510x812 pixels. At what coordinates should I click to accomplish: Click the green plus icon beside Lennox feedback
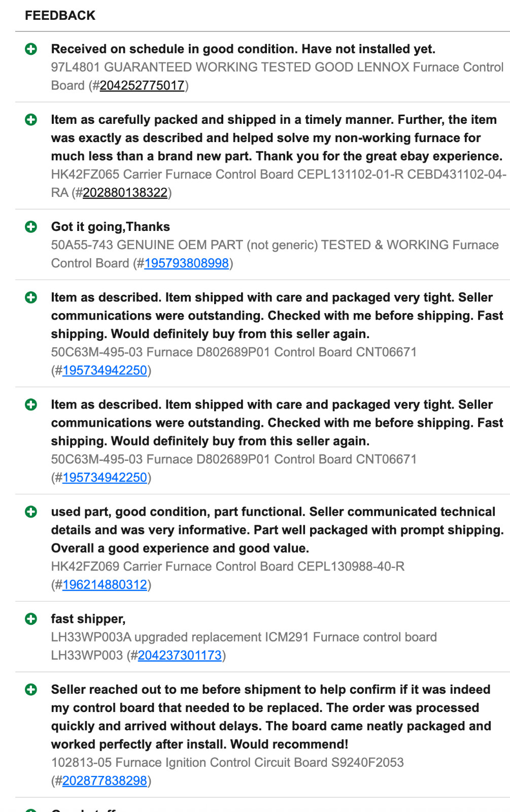[x=31, y=49]
